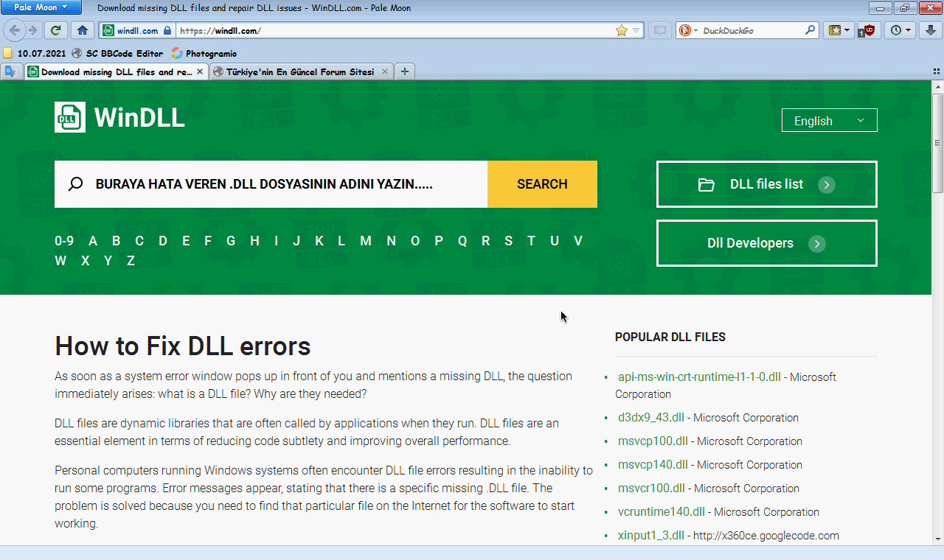Open the SC BBCode Editor bookmark
Viewport: 944px width, 560px height.
(117, 53)
